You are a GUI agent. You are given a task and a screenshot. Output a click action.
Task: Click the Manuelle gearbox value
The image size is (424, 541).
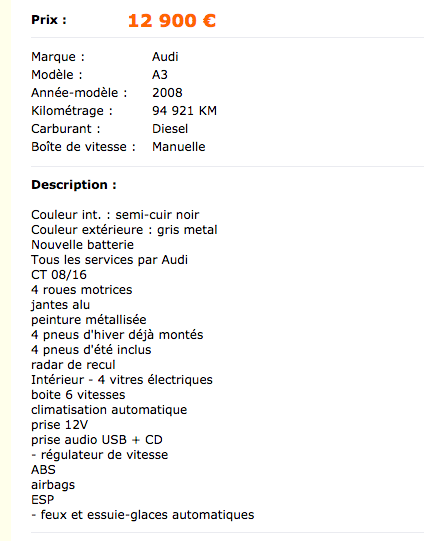(179, 147)
